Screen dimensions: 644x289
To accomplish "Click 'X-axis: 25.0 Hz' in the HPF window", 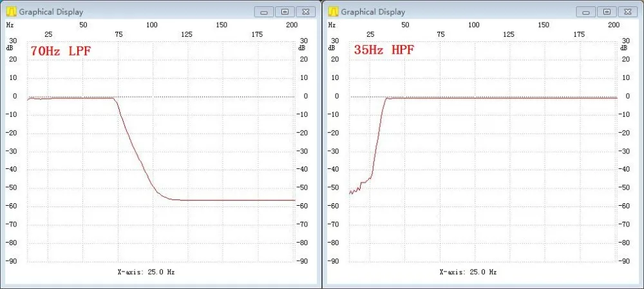I will (468, 272).
